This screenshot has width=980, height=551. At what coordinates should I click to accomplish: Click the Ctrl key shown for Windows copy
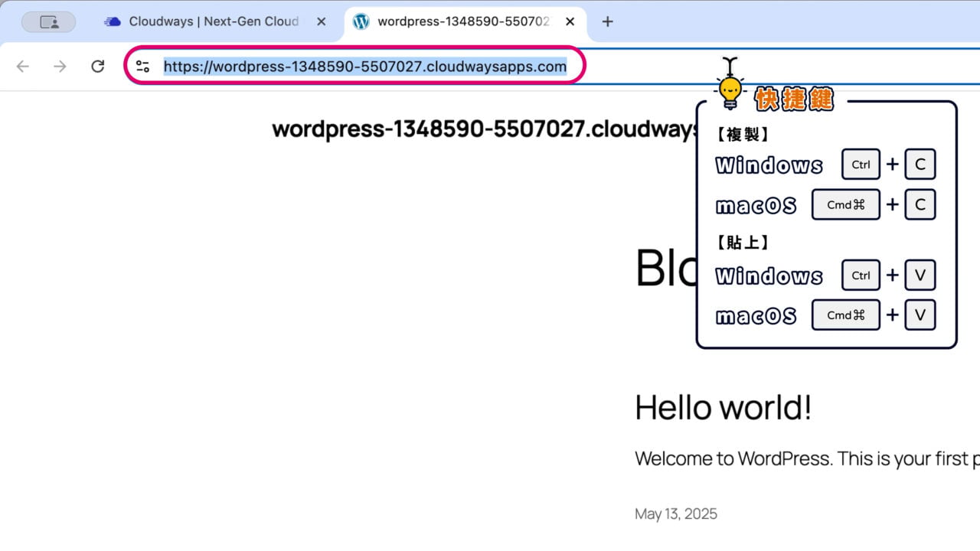click(861, 164)
